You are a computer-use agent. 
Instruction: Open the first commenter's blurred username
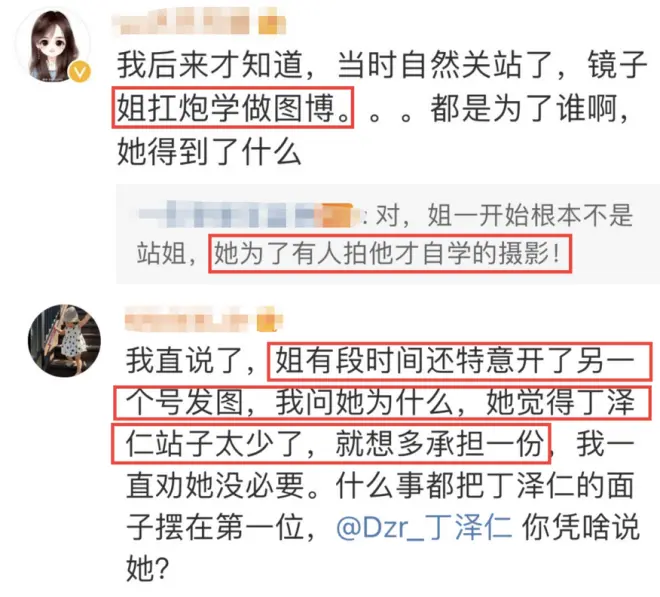coord(182,21)
